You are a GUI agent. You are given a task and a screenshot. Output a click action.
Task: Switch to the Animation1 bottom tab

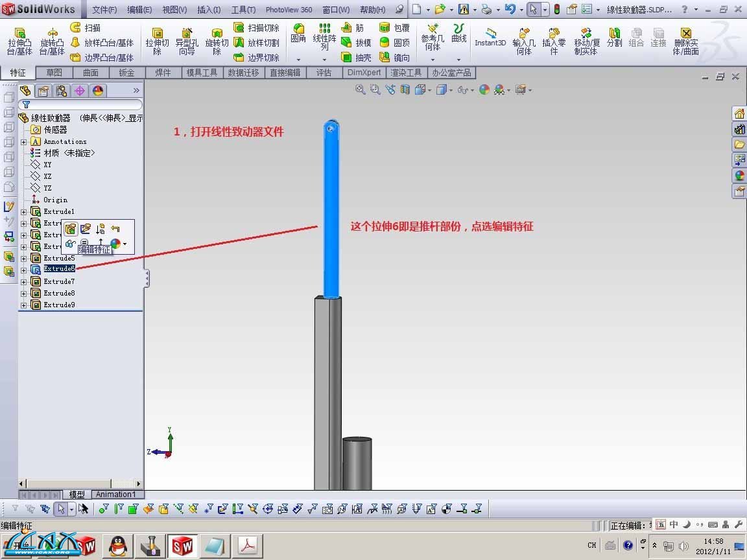[x=115, y=495]
